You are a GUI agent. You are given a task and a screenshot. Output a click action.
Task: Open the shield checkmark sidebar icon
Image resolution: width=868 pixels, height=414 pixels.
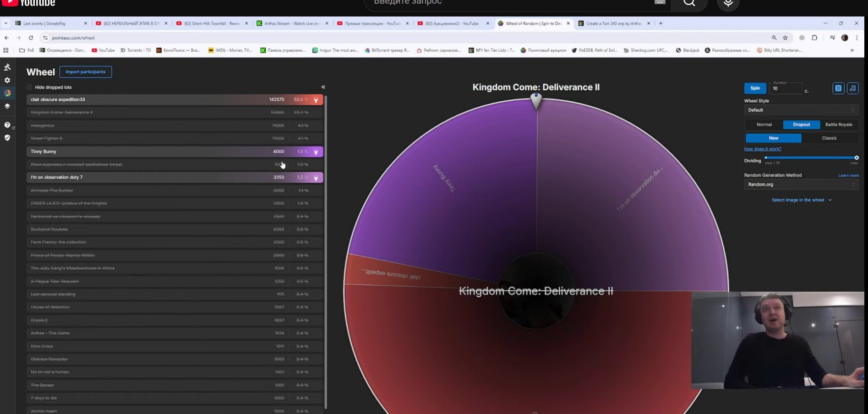[7, 137]
